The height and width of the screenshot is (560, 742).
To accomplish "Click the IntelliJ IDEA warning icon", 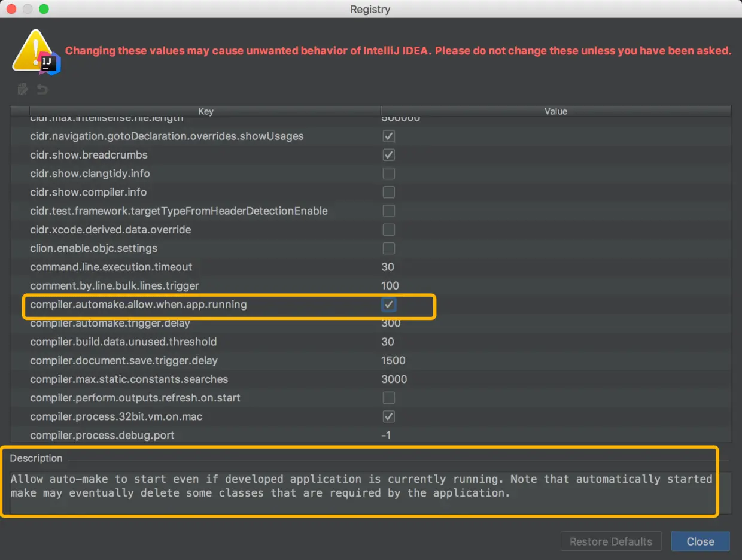I will [x=36, y=53].
